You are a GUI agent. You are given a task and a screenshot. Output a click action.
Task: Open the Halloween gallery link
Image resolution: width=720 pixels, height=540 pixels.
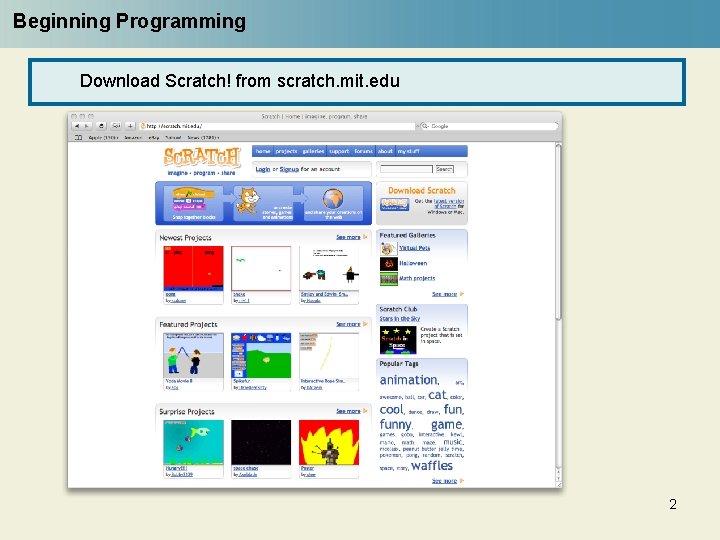tap(413, 263)
